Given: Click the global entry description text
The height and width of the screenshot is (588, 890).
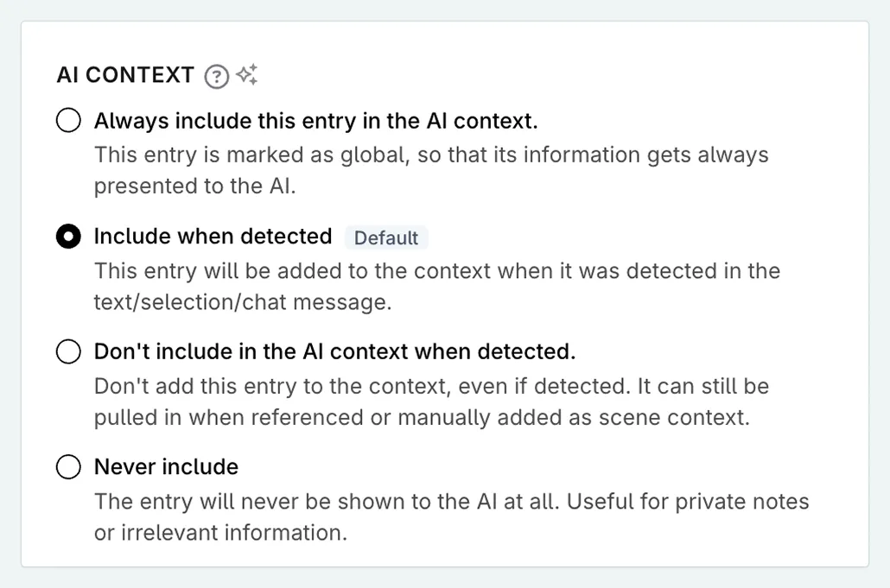Looking at the screenshot, I should pos(431,169).
